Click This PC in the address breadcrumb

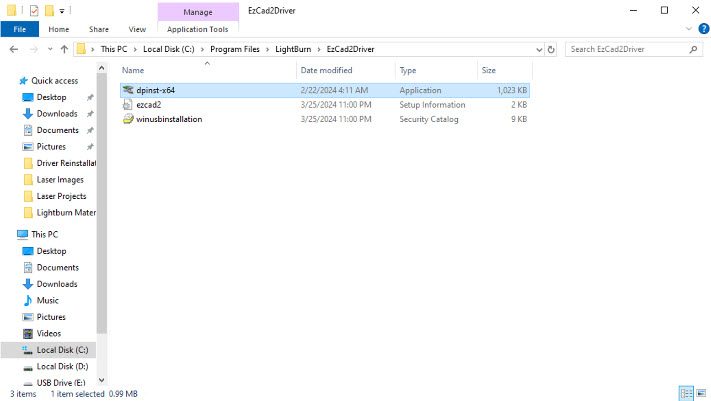click(114, 49)
